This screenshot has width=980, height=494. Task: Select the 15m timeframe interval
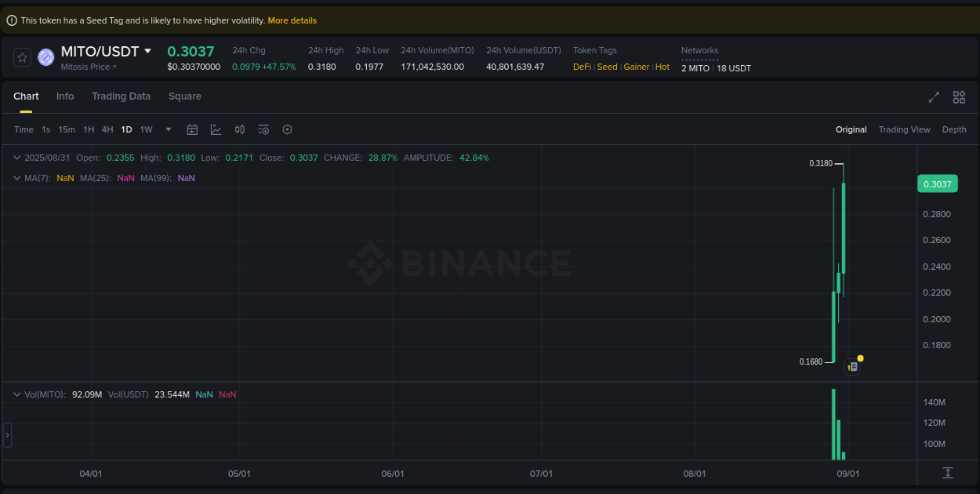[x=67, y=129]
